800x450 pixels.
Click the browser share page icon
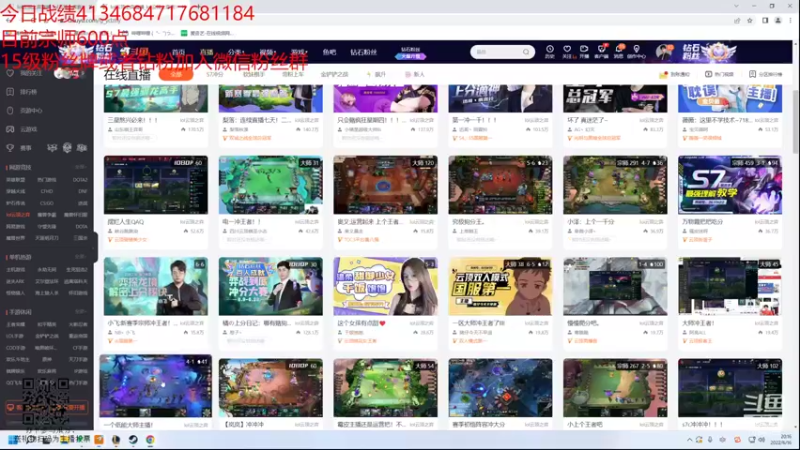[x=737, y=20]
